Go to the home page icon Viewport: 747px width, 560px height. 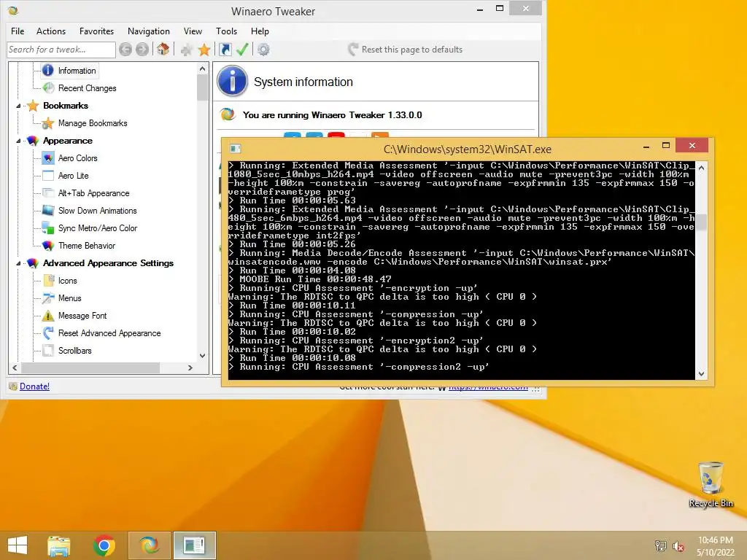163,49
